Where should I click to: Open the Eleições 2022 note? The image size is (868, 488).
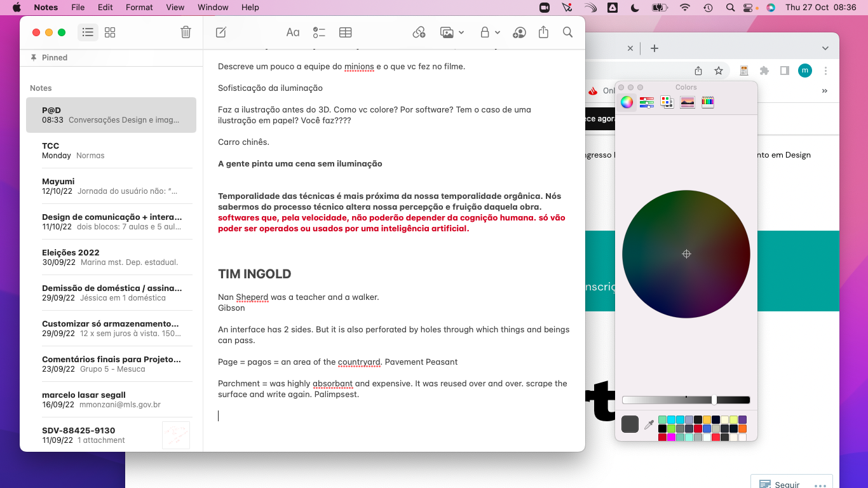tap(111, 257)
